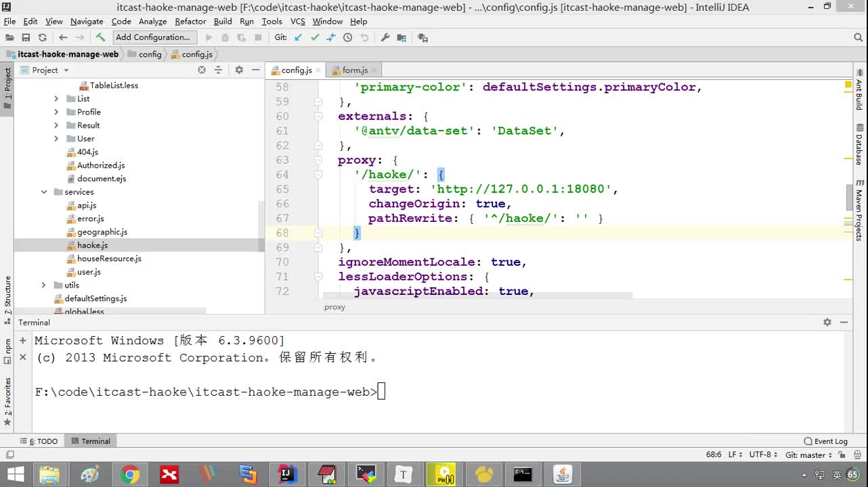The width and height of the screenshot is (868, 487).
Task: Add a new terminal session with plus
Action: (23, 341)
